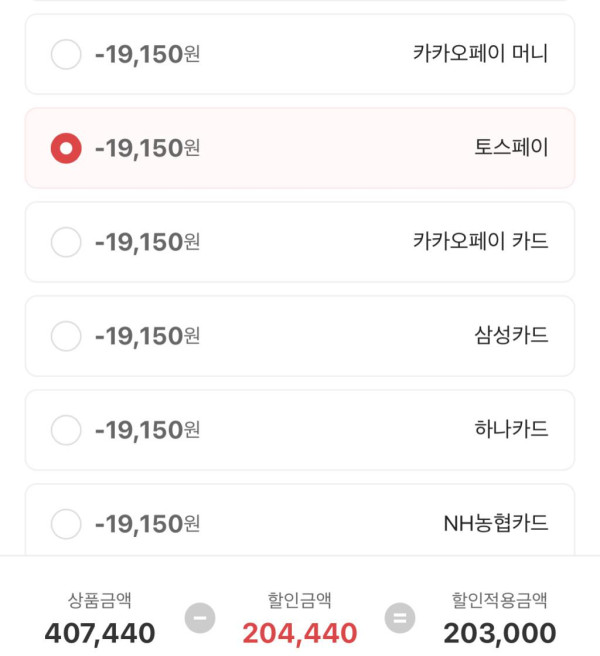Viewport: 600px width, 656px height.
Task: Select the 카카오페이 머니 radio button
Action: [66, 54]
